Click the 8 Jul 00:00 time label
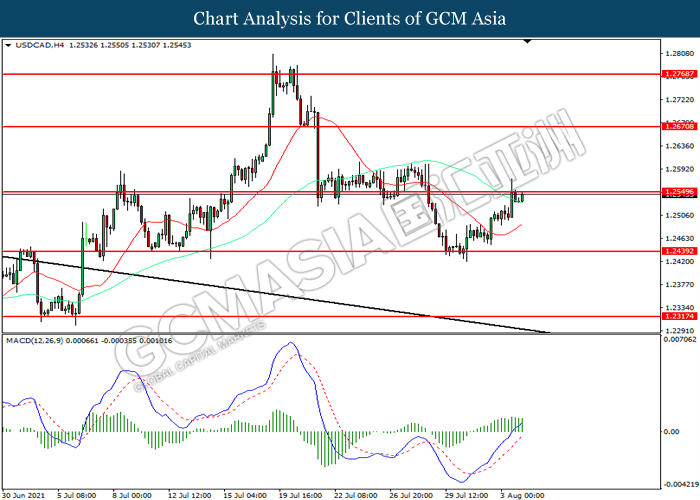700x500 pixels. click(x=132, y=496)
